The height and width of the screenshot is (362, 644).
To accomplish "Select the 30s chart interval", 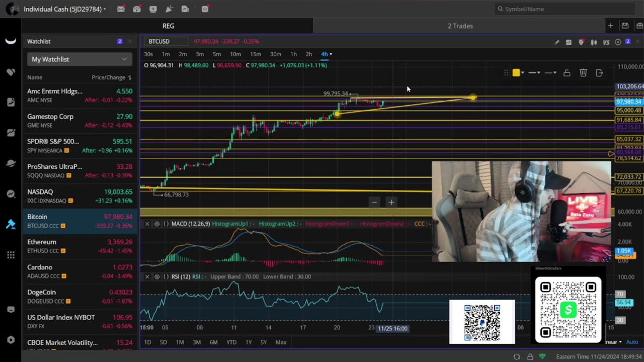I will pyautogui.click(x=148, y=54).
